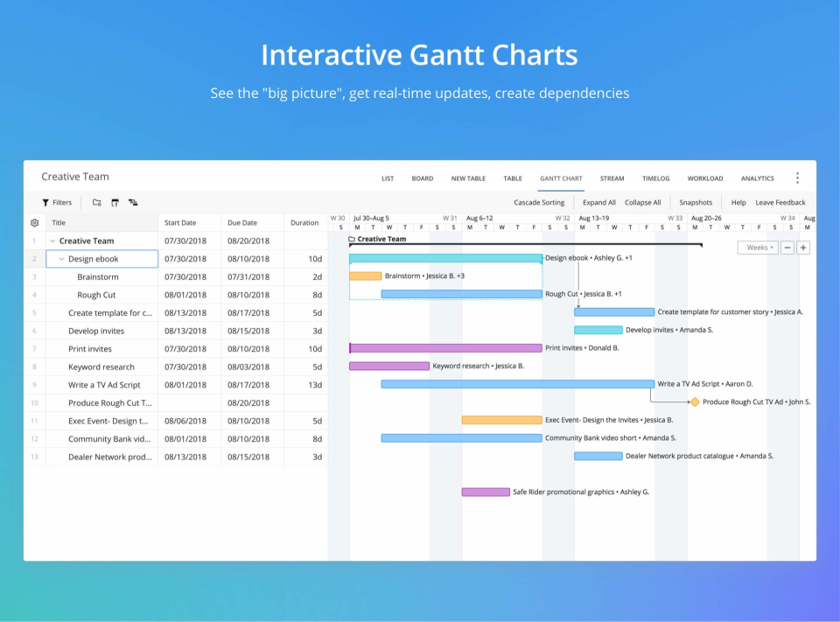Select the Exec Event Design the Invites bar
The image size is (840, 622).
coord(501,420)
